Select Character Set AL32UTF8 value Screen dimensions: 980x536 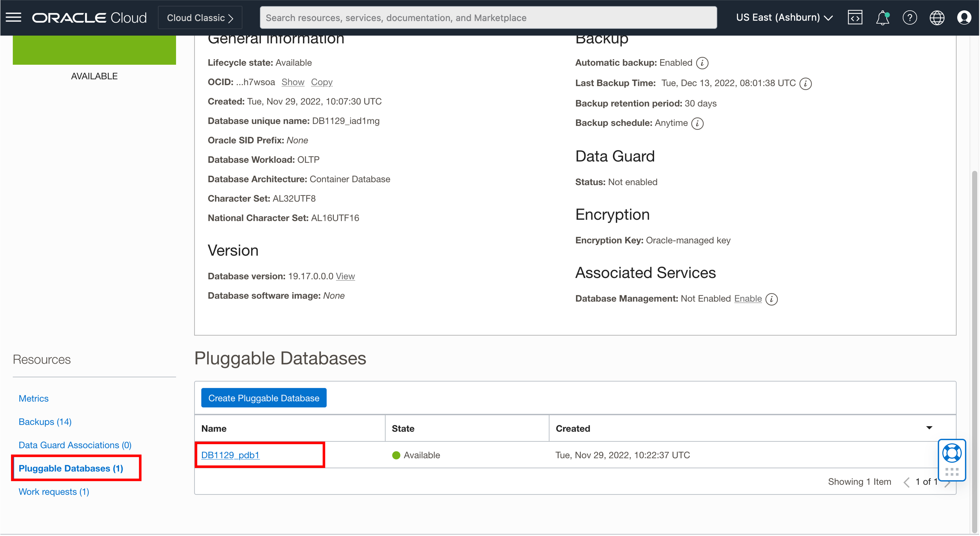point(294,198)
